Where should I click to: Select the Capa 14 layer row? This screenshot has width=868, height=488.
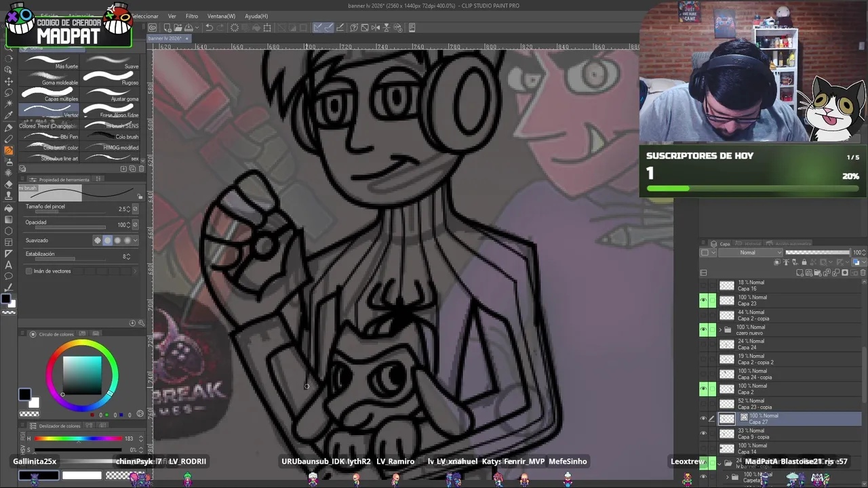[x=780, y=449]
